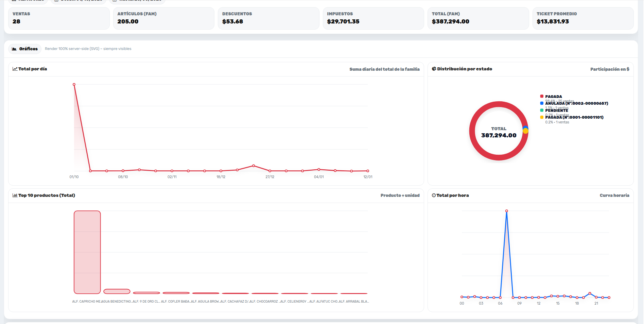Screen dimensions: 644x324
Task: Click the blue ANULADA legend swatch
Action: (x=542, y=103)
